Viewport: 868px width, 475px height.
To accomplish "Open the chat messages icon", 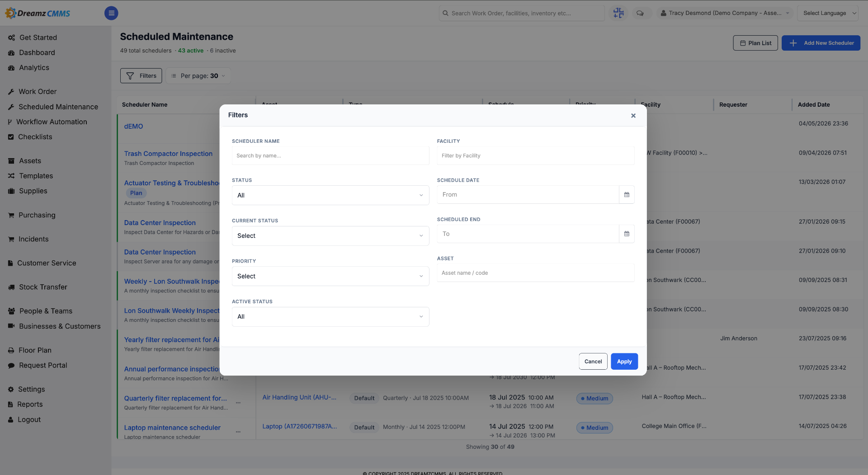I will pos(640,13).
